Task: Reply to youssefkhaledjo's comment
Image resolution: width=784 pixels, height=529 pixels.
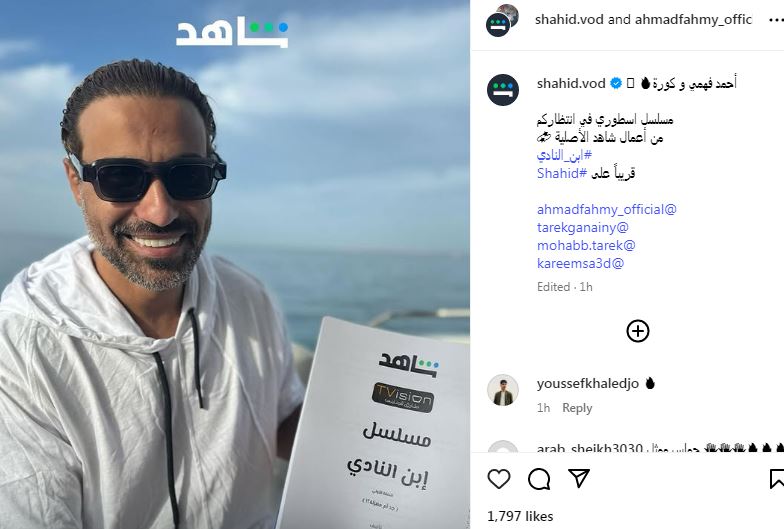Action: pos(577,408)
